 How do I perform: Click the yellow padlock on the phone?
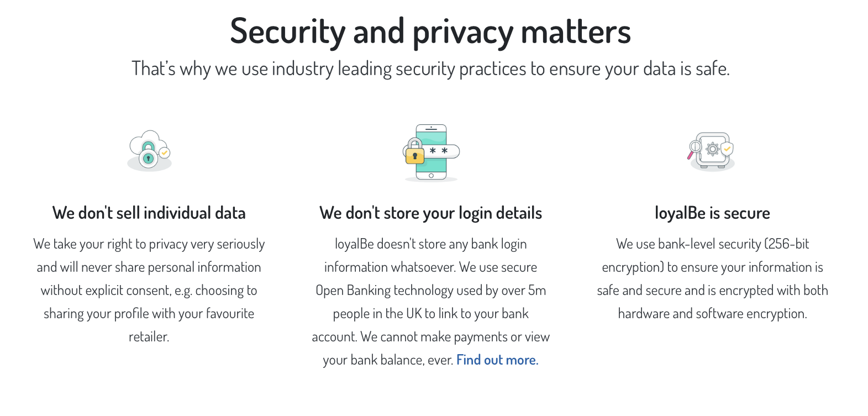414,151
